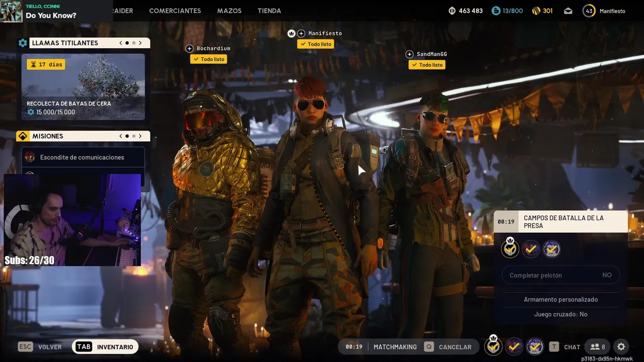This screenshot has width=644, height=362.
Task: Click the 301 token amount
Action: click(547, 11)
